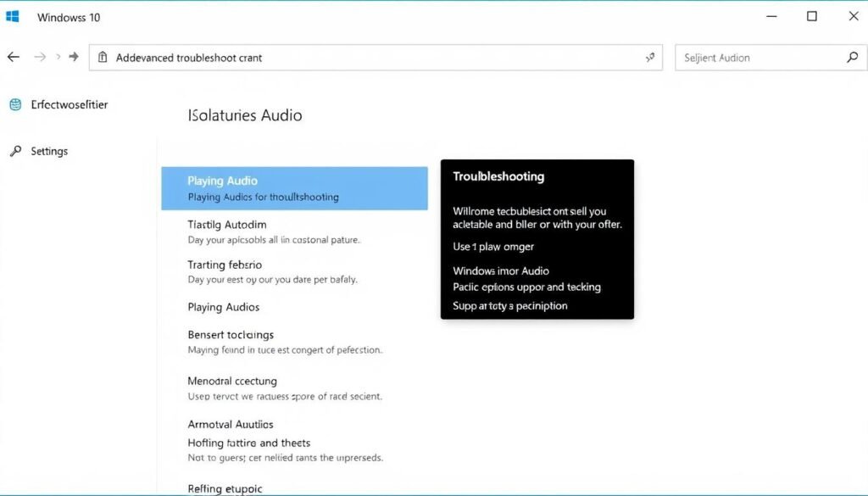The height and width of the screenshot is (496, 868).
Task: Maximize the window with square button
Action: [x=811, y=17]
